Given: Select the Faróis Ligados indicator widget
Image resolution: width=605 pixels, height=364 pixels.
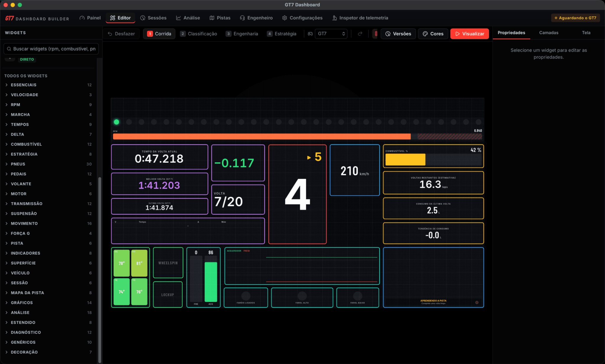Looking at the screenshot, I should (246, 298).
